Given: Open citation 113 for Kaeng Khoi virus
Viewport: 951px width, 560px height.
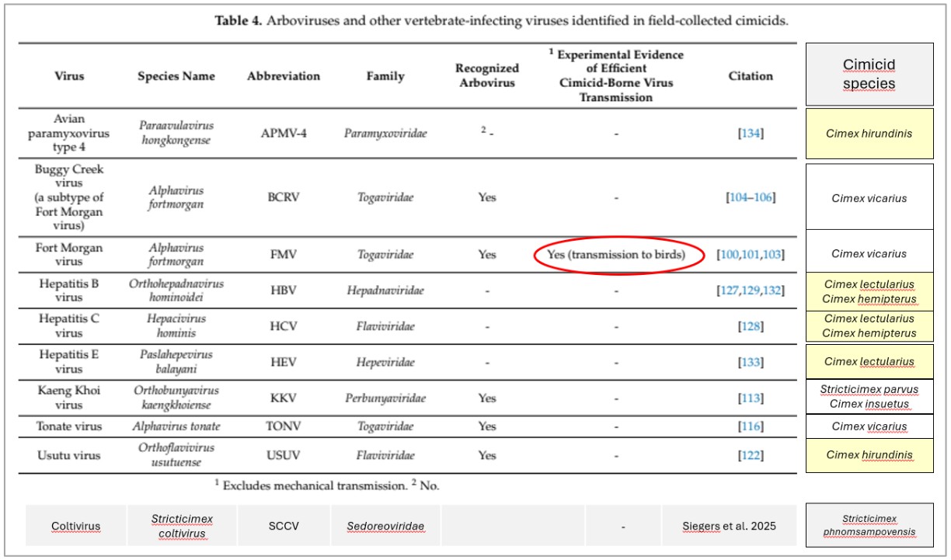Looking at the screenshot, I should [x=751, y=398].
